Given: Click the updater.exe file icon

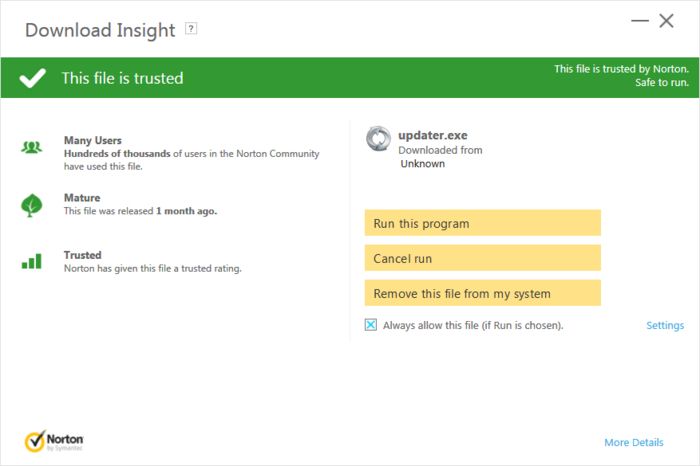Looking at the screenshot, I should 379,138.
